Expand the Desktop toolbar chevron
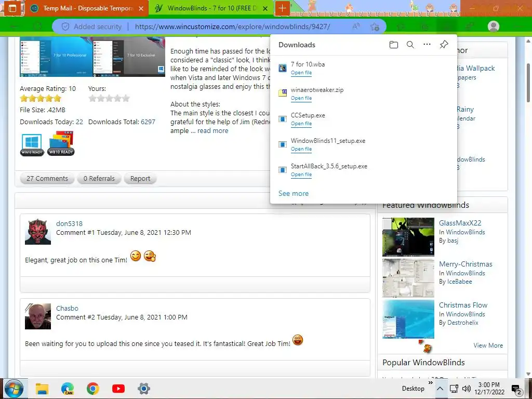 [x=431, y=383]
